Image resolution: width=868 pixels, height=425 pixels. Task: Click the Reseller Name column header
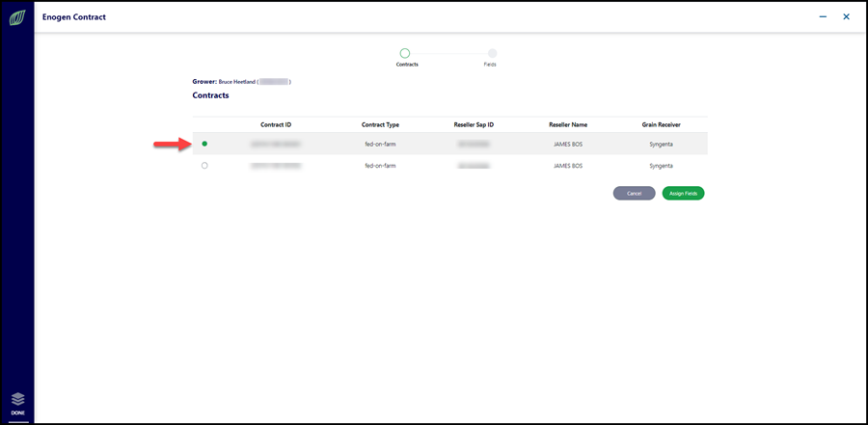[568, 124]
